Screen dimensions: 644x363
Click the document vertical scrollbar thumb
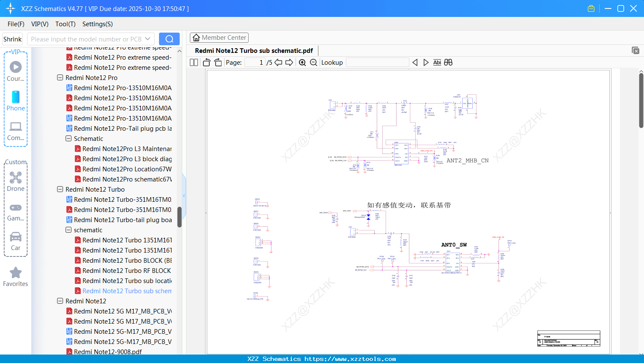pos(641,100)
